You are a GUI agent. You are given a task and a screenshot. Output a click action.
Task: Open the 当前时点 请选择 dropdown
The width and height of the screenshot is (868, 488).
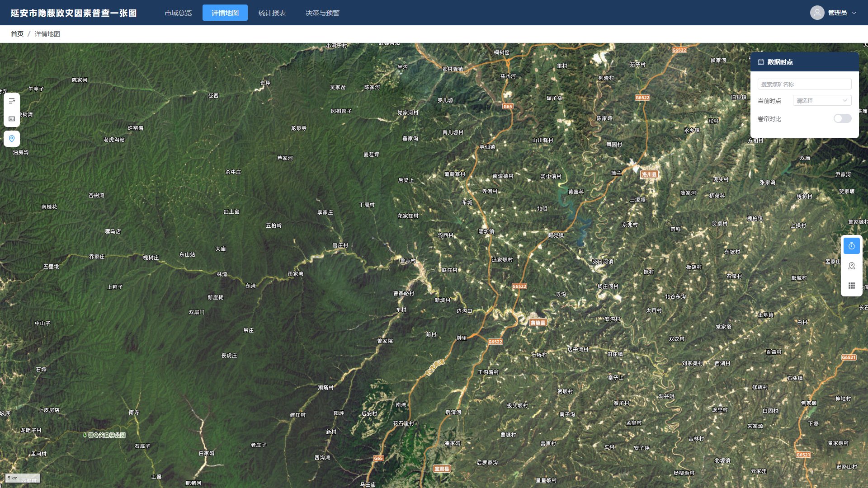point(822,100)
